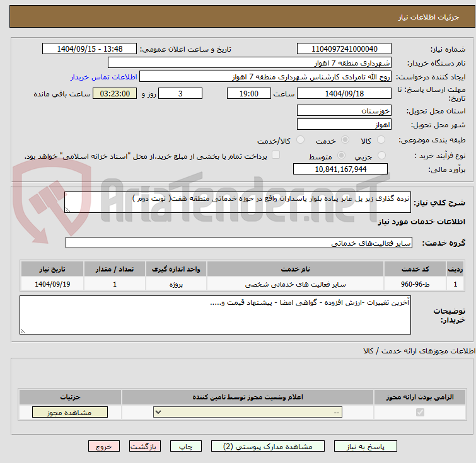476x463 pixels.
Task: Click the buyer name field شهرداری منطقه 7 اهواز
Action: click(250, 63)
